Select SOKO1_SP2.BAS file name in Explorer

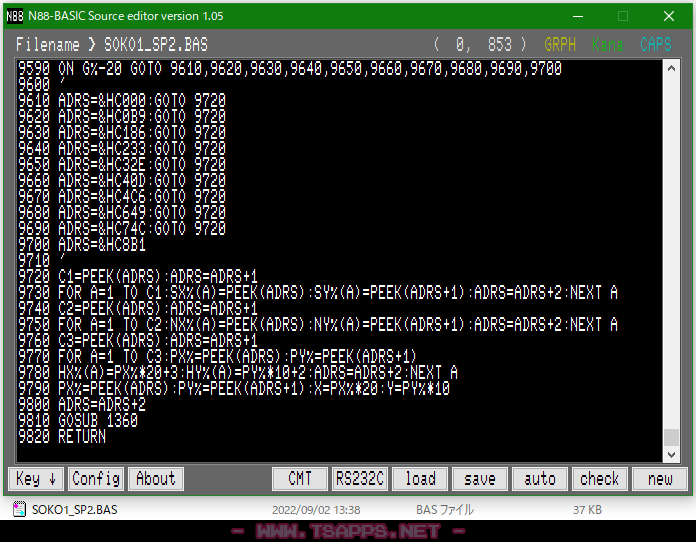pos(75,510)
